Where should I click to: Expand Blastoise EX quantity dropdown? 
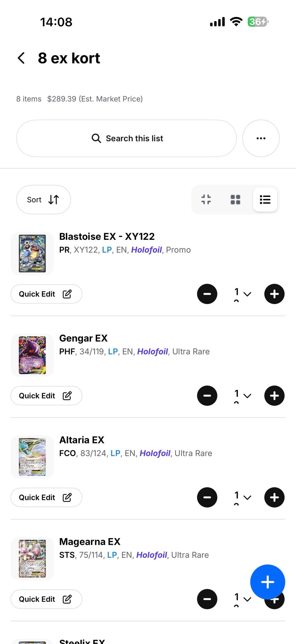tap(243, 294)
